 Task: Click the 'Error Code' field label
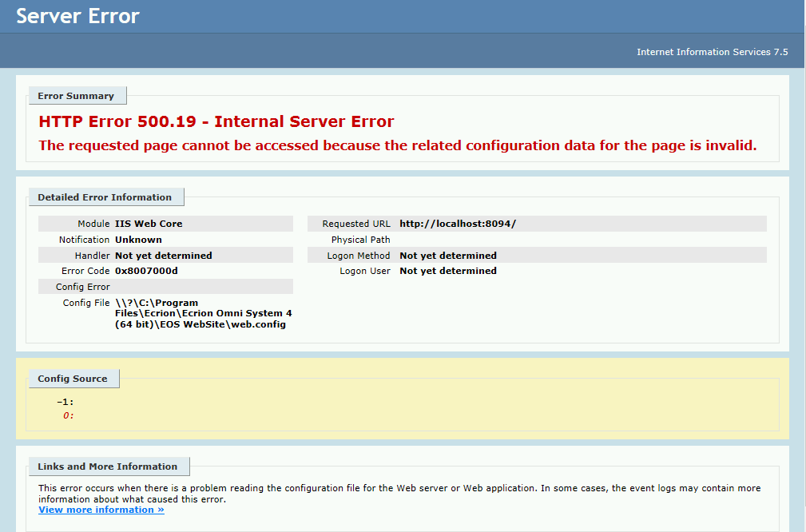point(85,271)
